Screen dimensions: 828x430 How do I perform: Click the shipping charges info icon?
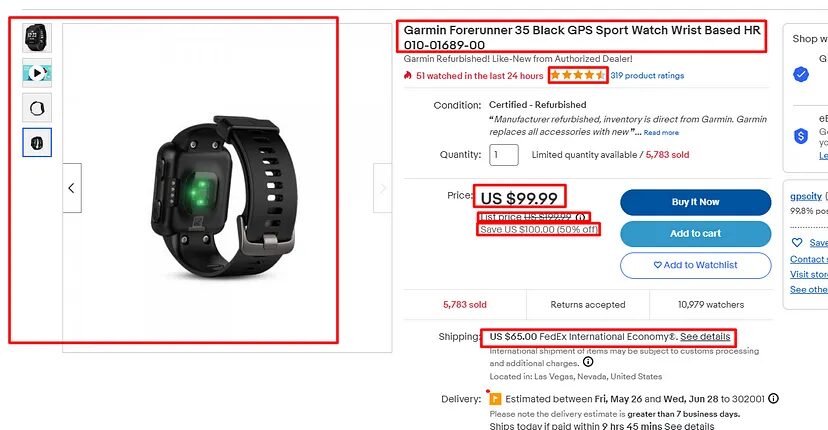(588, 362)
